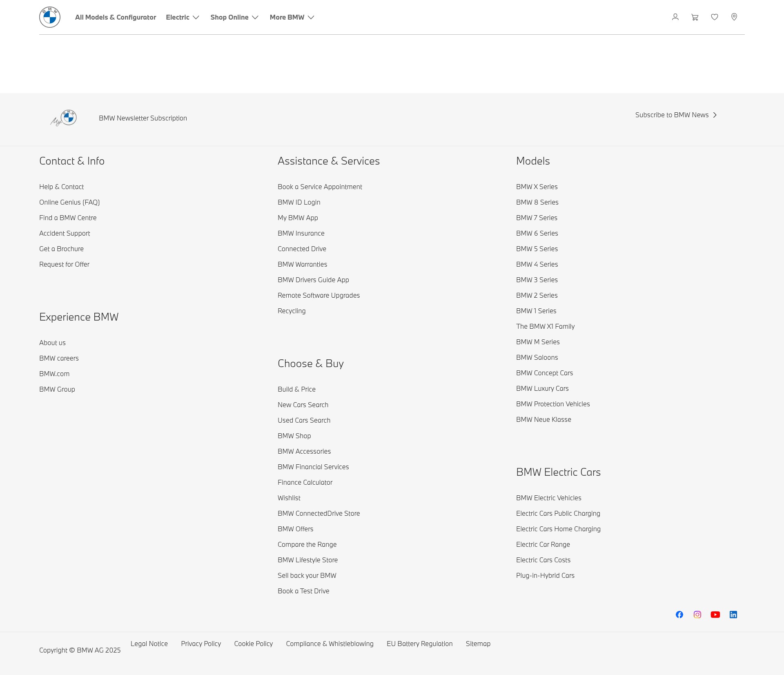Open Legal Notice link
Screen dimensions: 784x675
149,644
